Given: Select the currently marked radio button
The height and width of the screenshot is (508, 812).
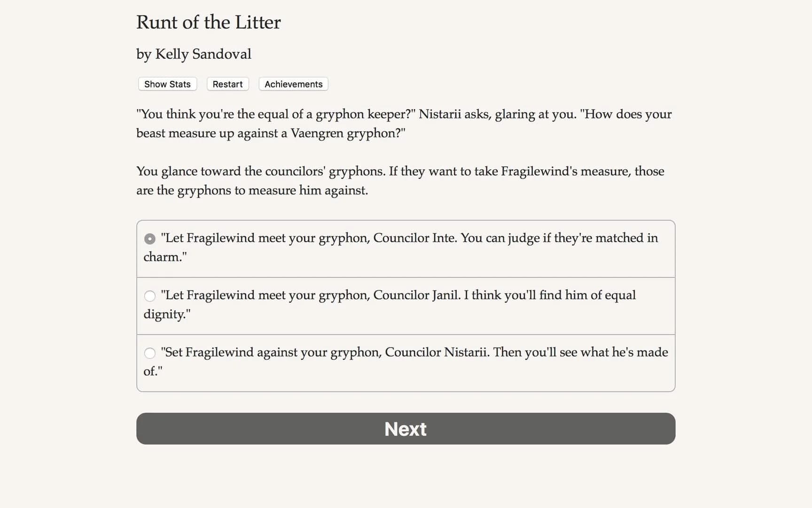Looking at the screenshot, I should click(149, 238).
